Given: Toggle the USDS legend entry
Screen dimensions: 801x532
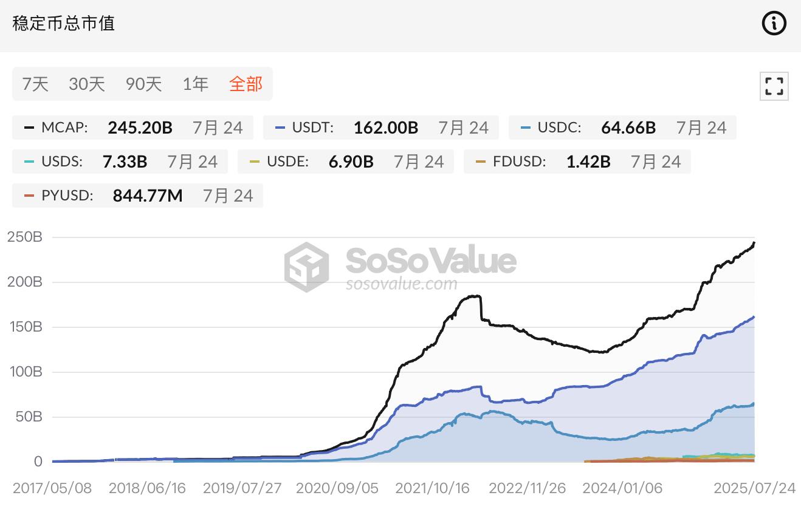Looking at the screenshot, I should (120, 162).
